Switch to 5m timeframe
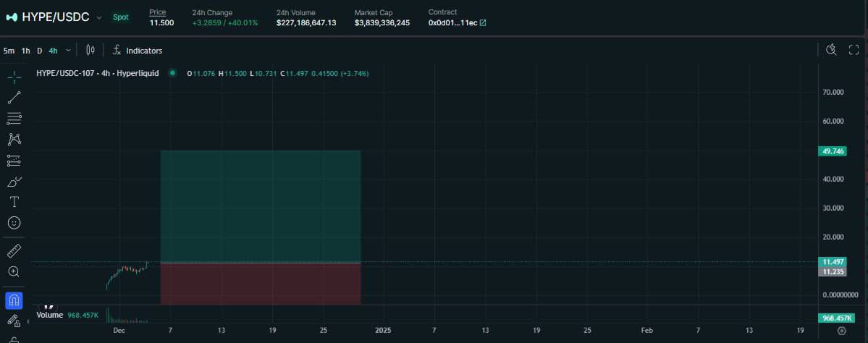Image resolution: width=868 pixels, height=343 pixels. (9, 51)
